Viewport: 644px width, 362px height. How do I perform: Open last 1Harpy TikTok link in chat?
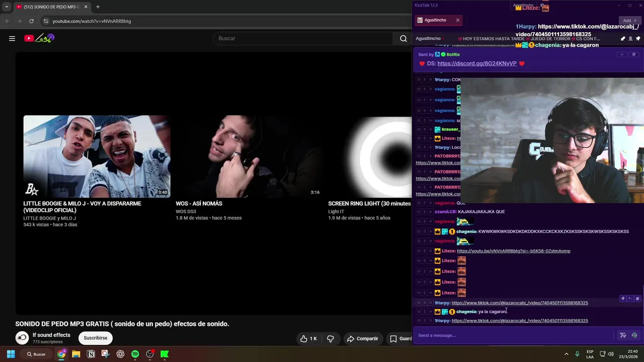[x=520, y=320]
